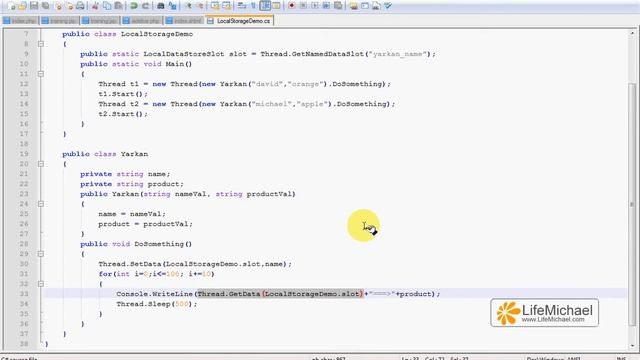Click the Paste clipboard icon

click(x=118, y=6)
